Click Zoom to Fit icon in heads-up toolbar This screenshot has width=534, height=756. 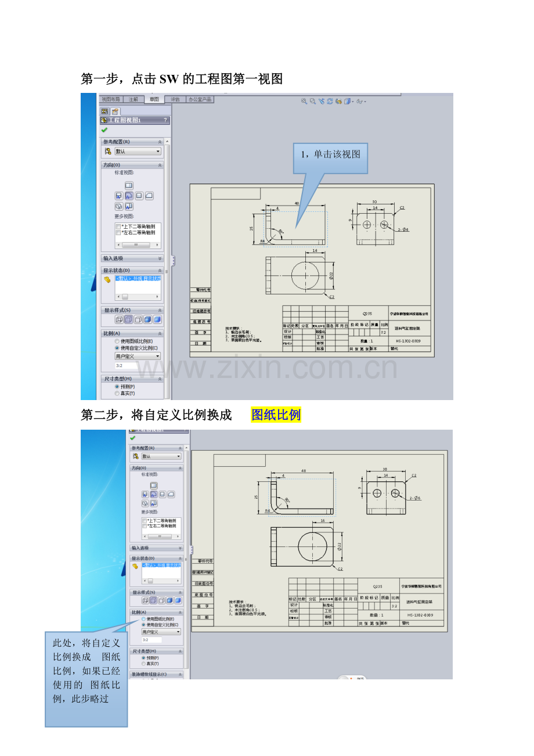click(x=304, y=101)
